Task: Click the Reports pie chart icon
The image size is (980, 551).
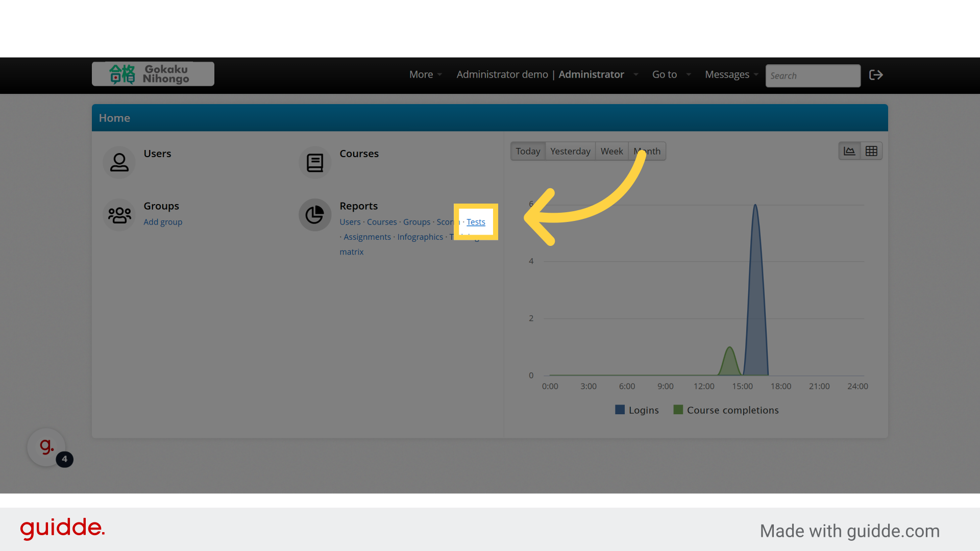Action: (315, 215)
